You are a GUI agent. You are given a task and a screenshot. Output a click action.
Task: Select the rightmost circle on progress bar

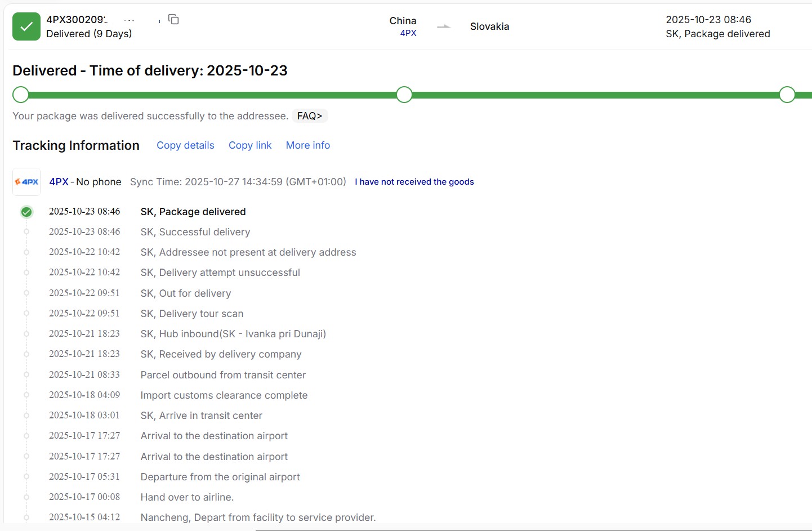pyautogui.click(x=787, y=95)
